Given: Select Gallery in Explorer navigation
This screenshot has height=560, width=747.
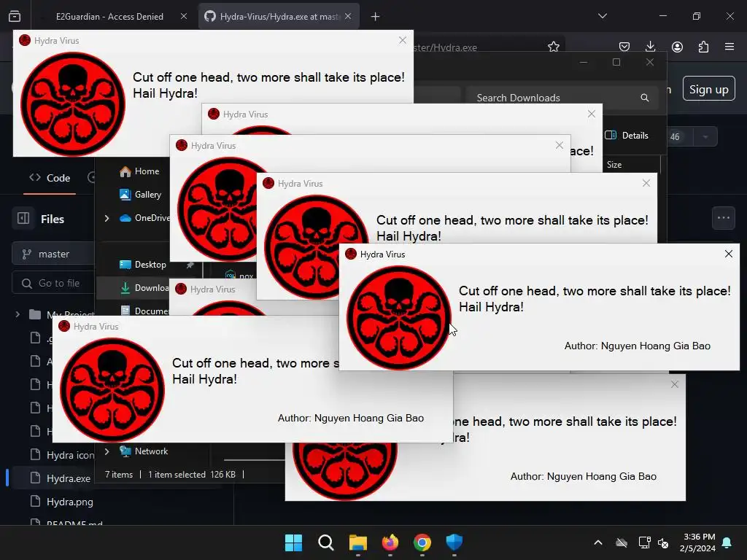Looking at the screenshot, I should point(141,195).
